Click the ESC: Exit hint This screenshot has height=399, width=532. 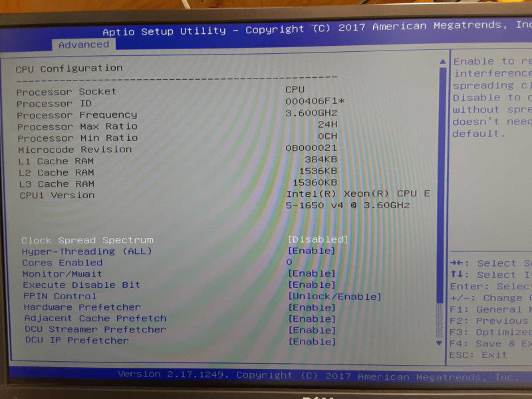coord(478,355)
